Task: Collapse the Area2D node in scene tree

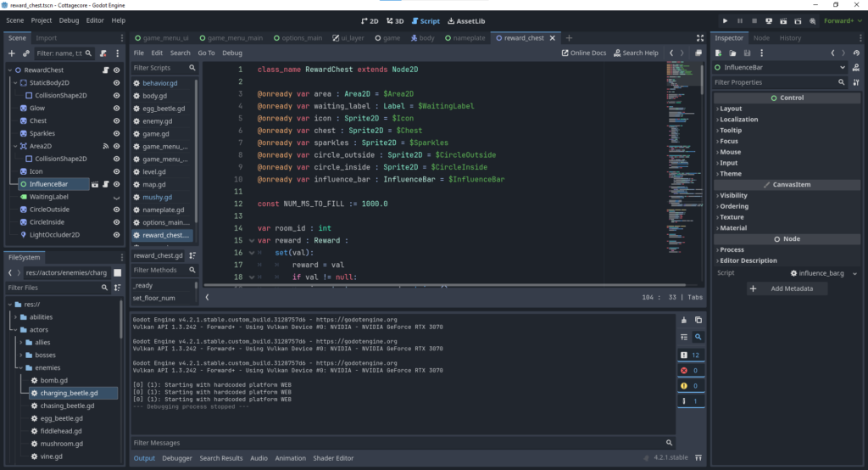Action: (11, 146)
